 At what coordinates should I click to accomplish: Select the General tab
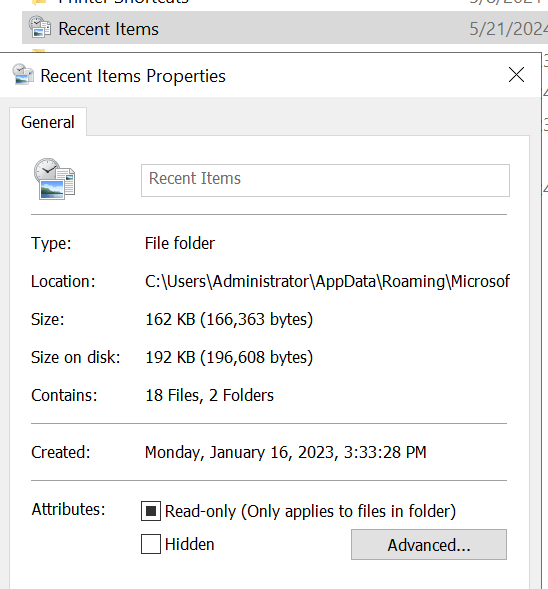click(x=48, y=122)
